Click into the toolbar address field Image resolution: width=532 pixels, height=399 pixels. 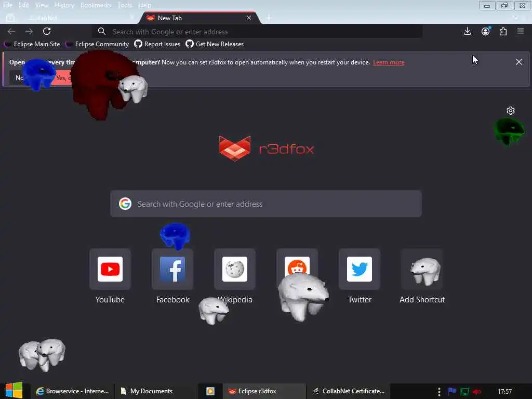click(258, 32)
